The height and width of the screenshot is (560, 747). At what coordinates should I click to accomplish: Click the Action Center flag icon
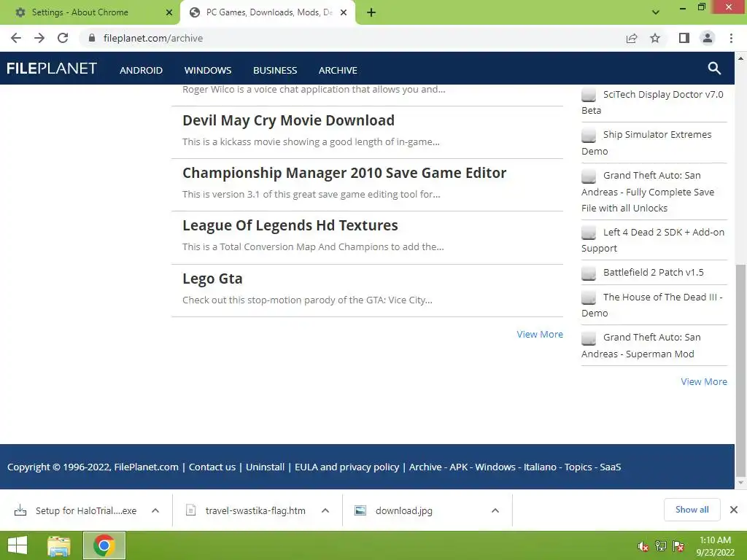(x=678, y=546)
